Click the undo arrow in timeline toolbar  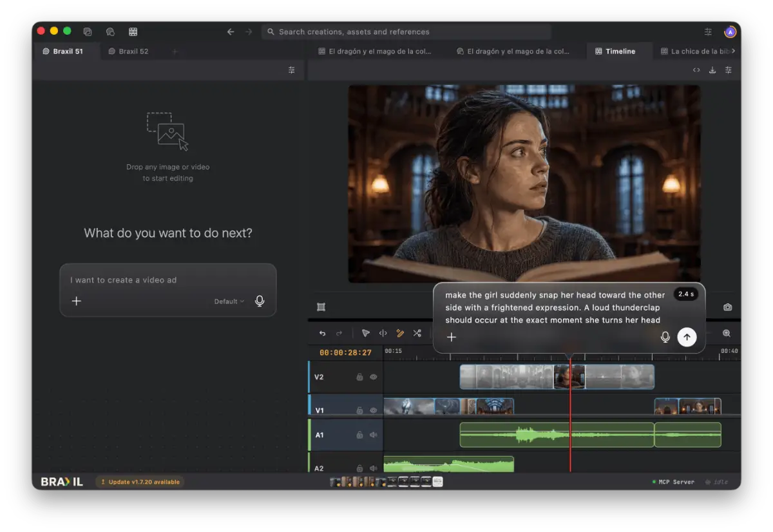tap(322, 333)
